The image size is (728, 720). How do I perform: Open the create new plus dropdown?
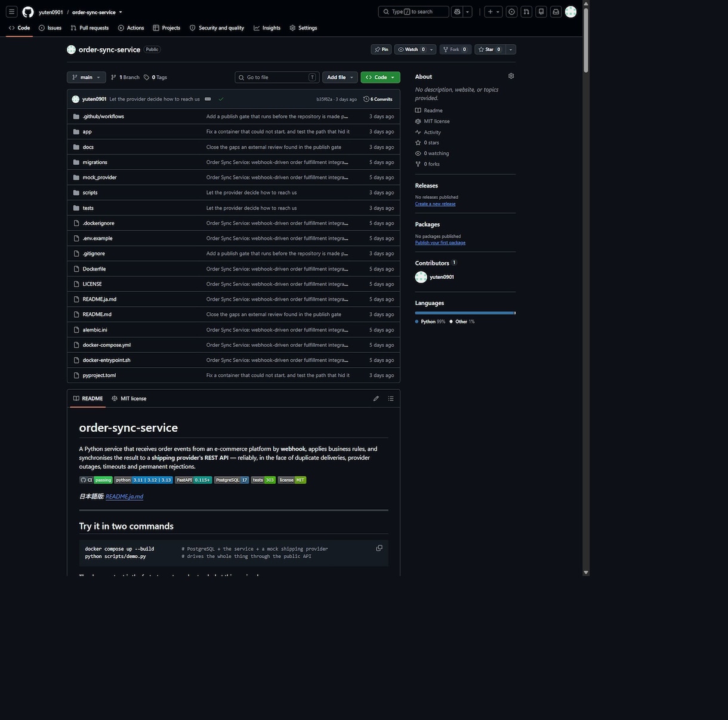[x=493, y=11]
